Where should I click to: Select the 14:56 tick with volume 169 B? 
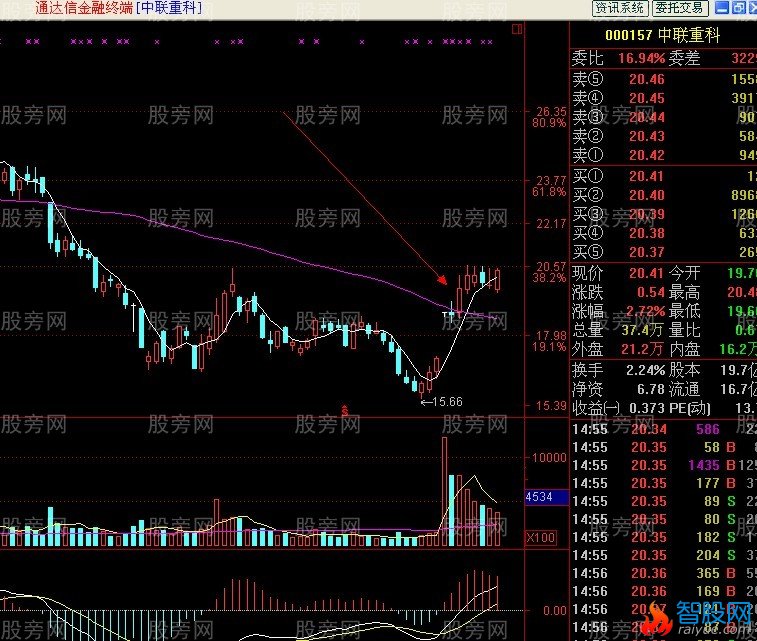coord(664,591)
